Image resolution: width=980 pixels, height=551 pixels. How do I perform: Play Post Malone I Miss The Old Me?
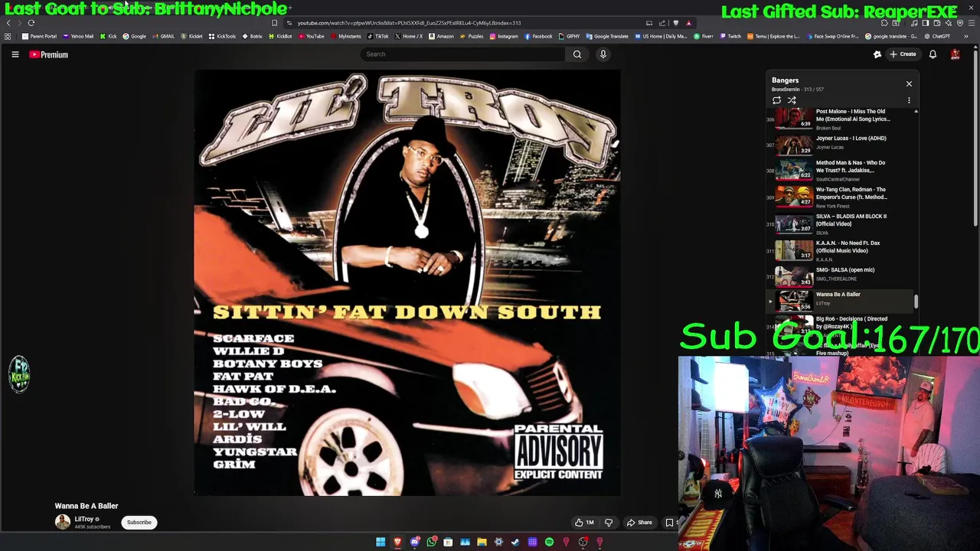coord(840,118)
